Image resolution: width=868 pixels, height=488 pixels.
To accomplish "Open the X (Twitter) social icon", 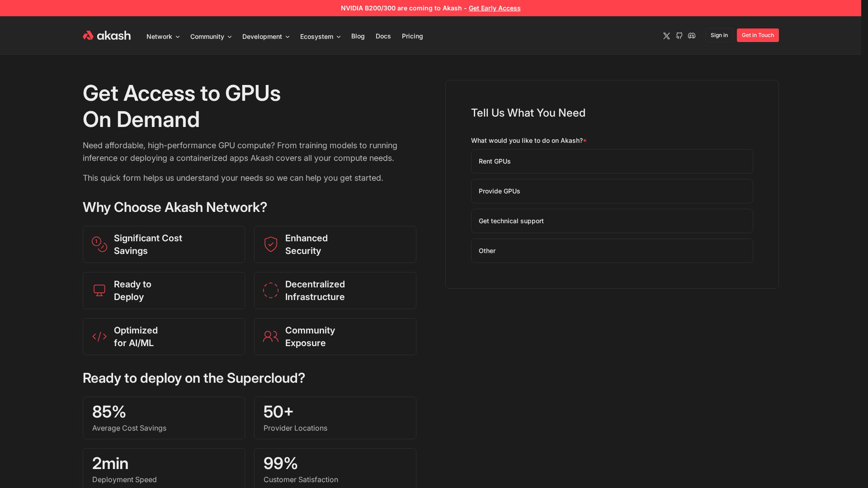I will tap(666, 36).
